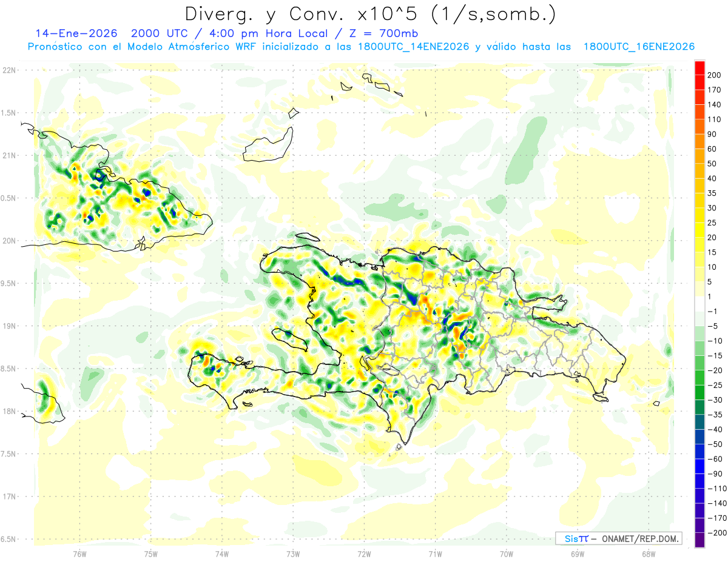Click the "200" colorbar value
This screenshot has height=562, width=728.
pyautogui.click(x=715, y=75)
